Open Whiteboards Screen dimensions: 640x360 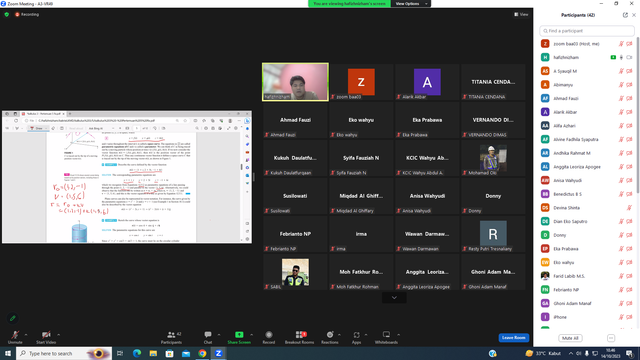(x=386, y=337)
